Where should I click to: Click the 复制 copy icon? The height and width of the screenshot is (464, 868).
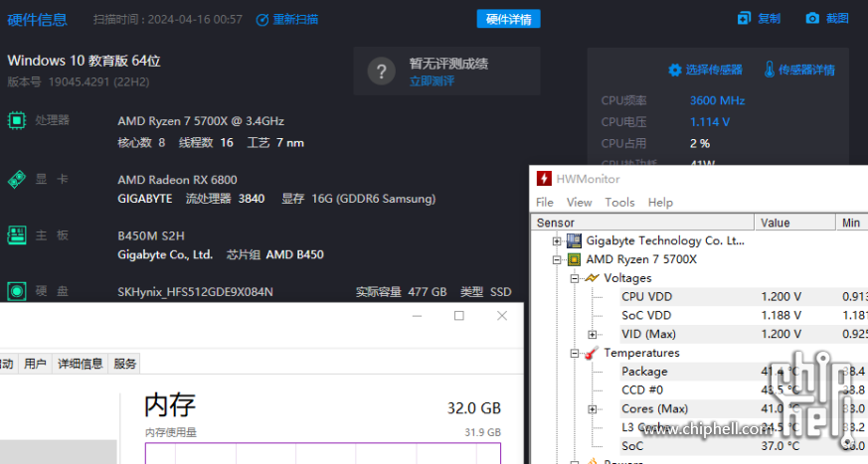[x=744, y=18]
